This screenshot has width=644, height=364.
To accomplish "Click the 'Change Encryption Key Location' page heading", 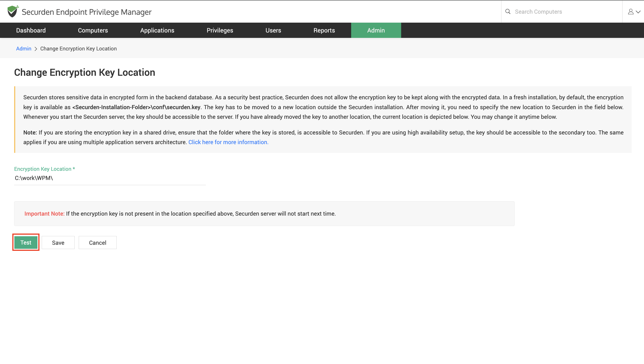I will [85, 72].
